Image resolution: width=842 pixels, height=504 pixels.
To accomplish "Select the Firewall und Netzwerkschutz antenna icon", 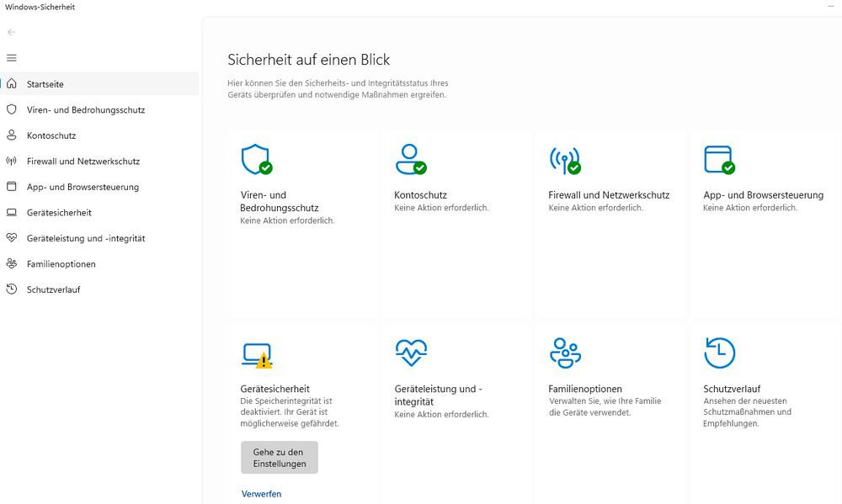I will (x=565, y=159).
